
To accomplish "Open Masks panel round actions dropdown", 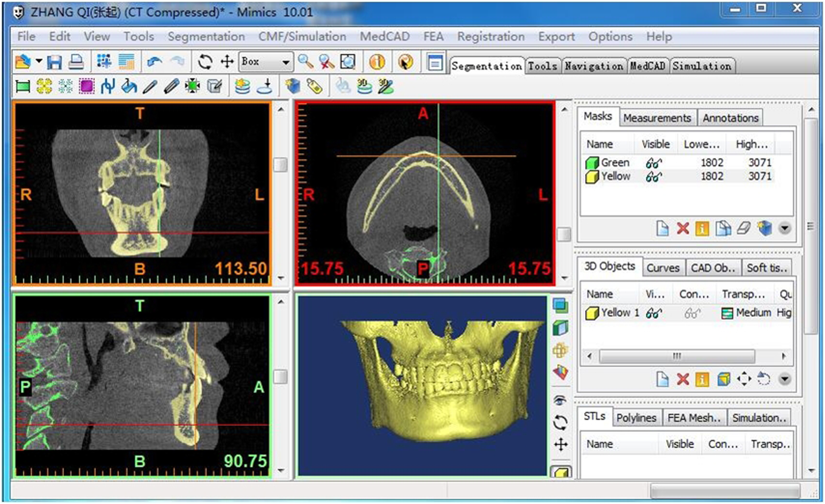I will [785, 229].
